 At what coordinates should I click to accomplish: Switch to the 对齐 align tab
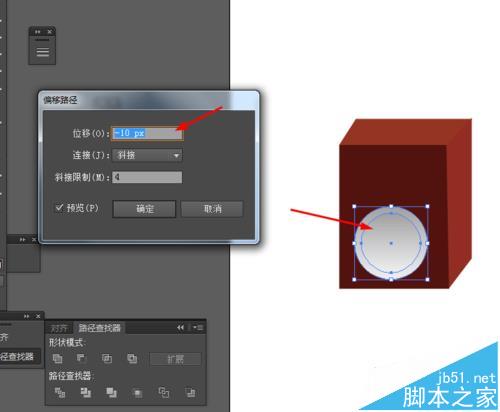(59, 328)
